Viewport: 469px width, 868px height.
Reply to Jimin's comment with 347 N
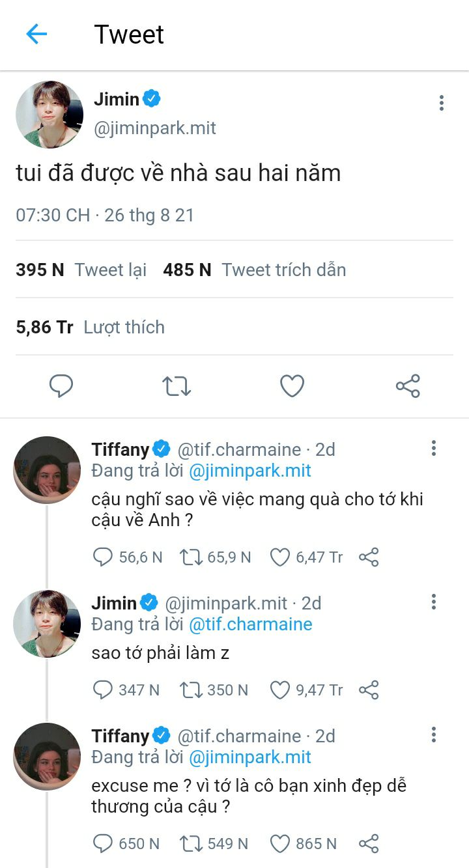tap(103, 690)
